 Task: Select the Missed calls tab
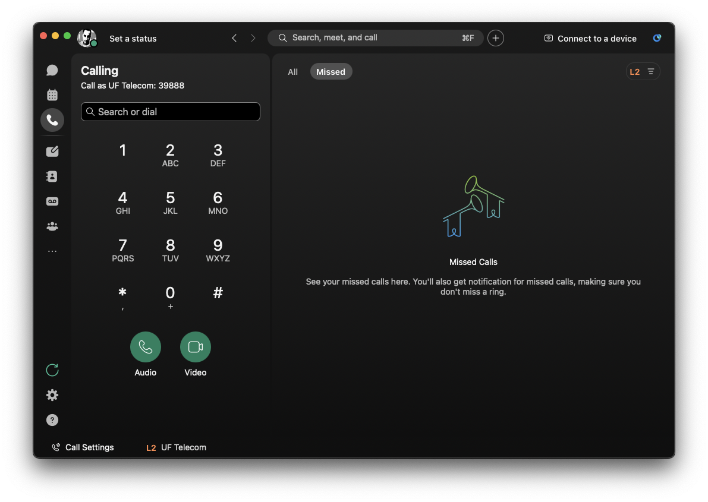(330, 72)
